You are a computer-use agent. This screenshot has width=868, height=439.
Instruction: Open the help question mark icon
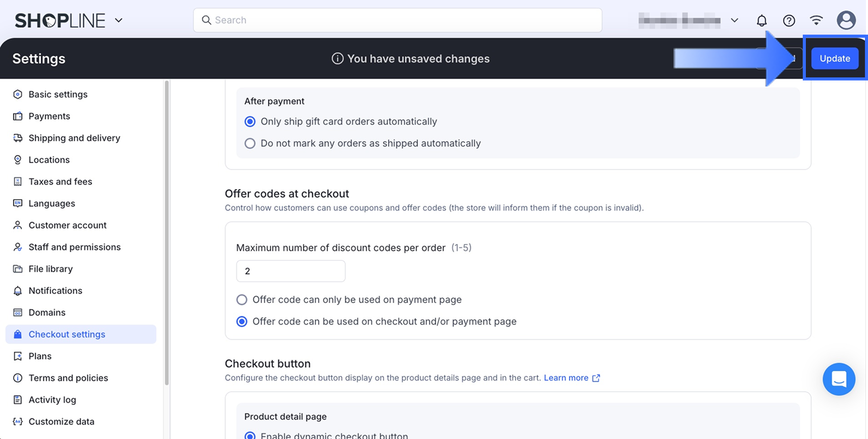click(x=789, y=20)
